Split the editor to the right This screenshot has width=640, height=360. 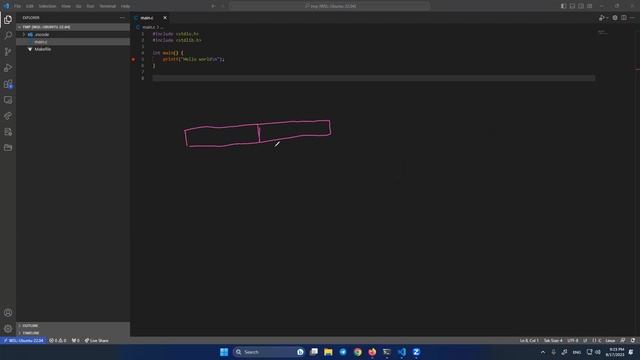pyautogui.click(x=624, y=18)
